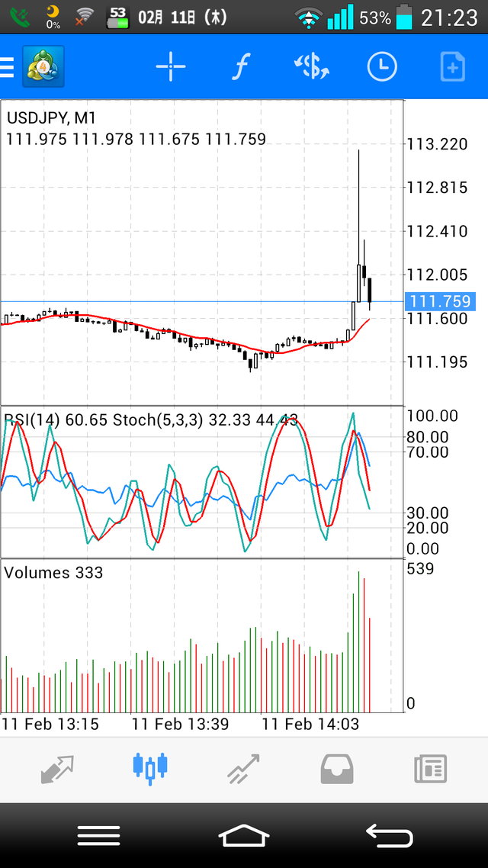Viewport: 488px width, 868px height.
Task: Tap the 100.00 oscillator scale label
Action: [432, 416]
